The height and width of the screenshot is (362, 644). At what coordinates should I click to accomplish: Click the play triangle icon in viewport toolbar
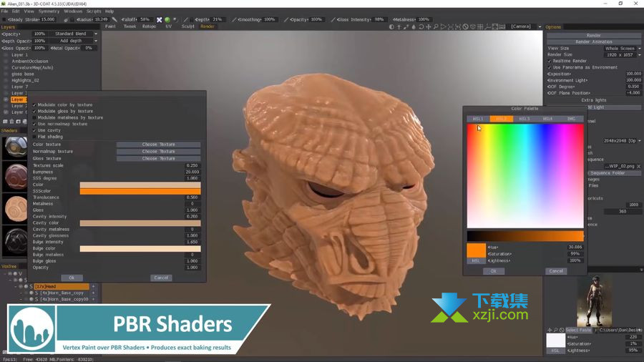click(x=443, y=26)
